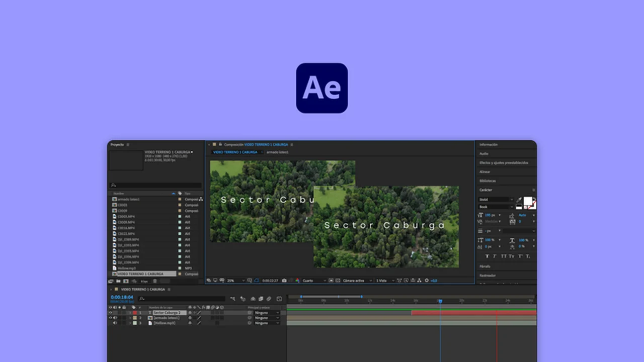The width and height of the screenshot is (644, 362).
Task: Click the faux bold text style icon
Action: (487, 256)
